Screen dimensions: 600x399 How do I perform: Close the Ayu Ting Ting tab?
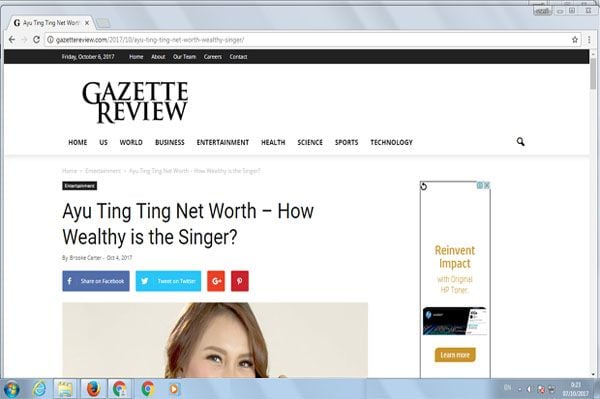87,23
